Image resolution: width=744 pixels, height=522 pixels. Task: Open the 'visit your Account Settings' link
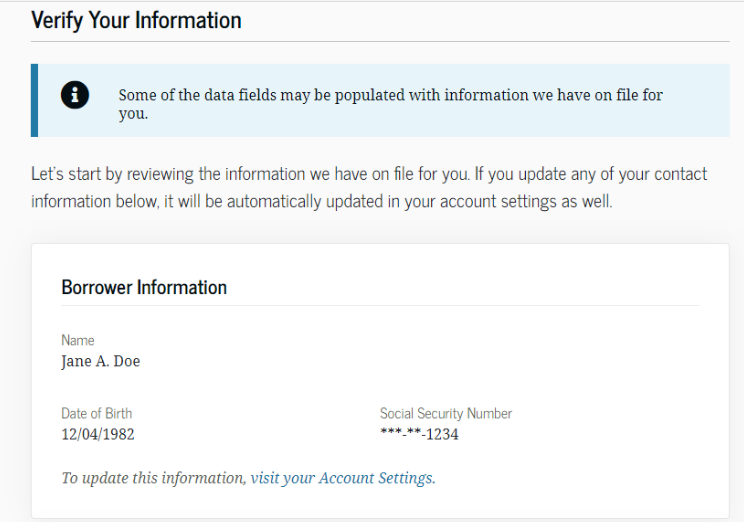(x=342, y=478)
